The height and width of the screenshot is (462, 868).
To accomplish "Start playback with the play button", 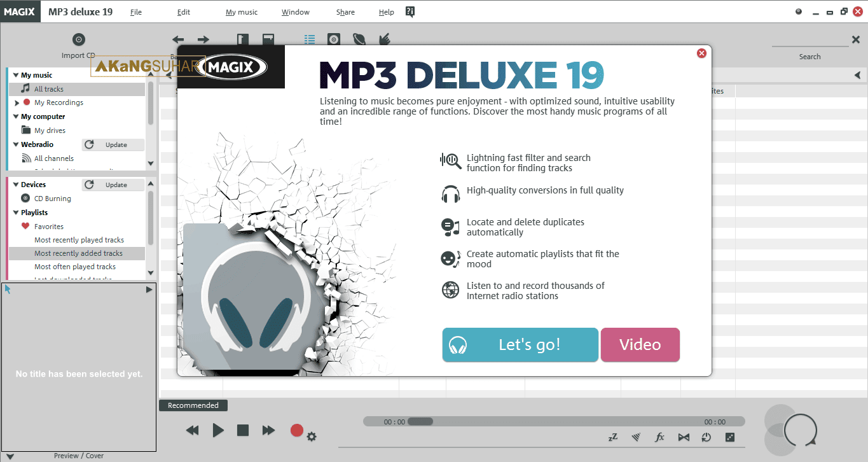I will [x=218, y=430].
